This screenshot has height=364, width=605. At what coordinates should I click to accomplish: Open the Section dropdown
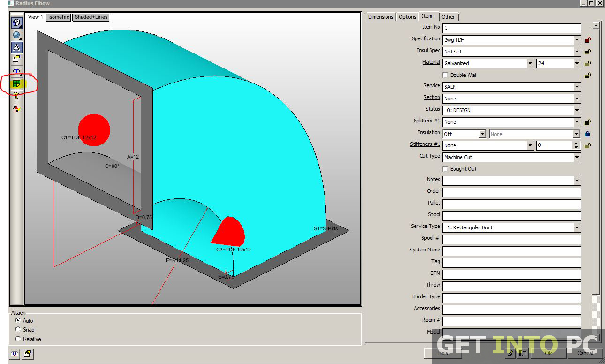pyautogui.click(x=577, y=99)
